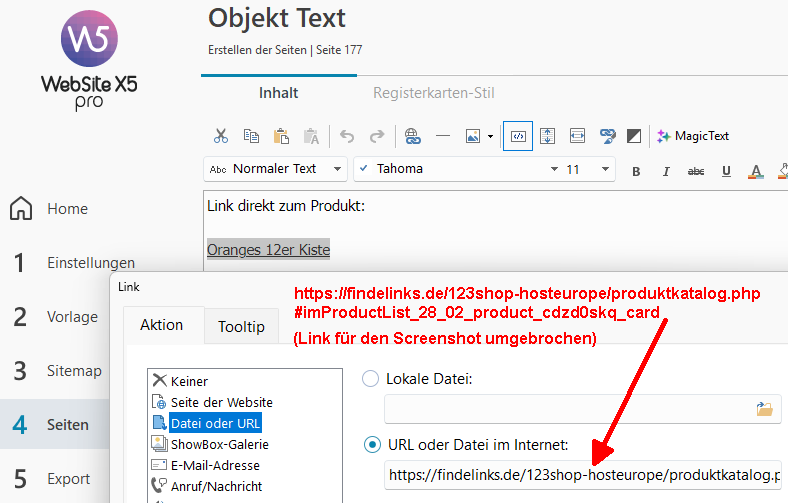Image resolution: width=788 pixels, height=503 pixels.
Task: Click the Undo arrow icon
Action: click(x=346, y=136)
